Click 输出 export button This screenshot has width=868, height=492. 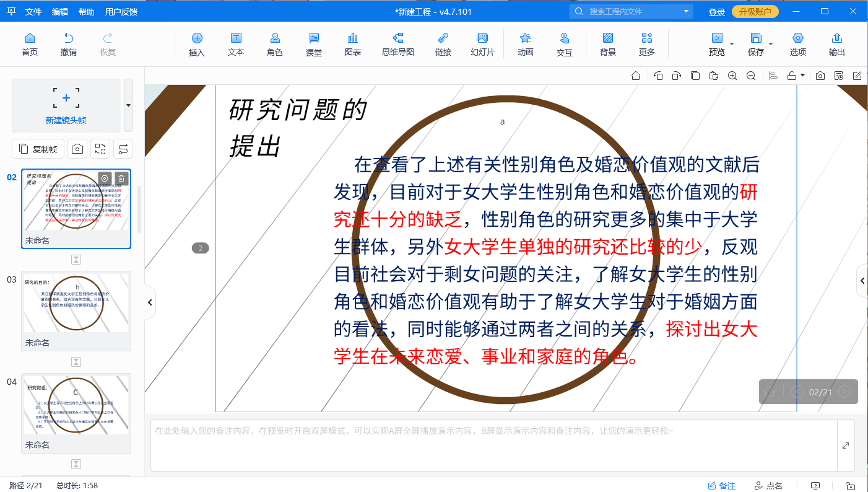click(837, 44)
